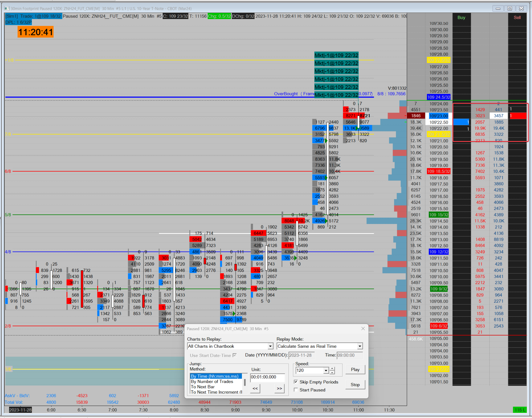
Task: Jump forward with the >> button
Action: pos(279,388)
